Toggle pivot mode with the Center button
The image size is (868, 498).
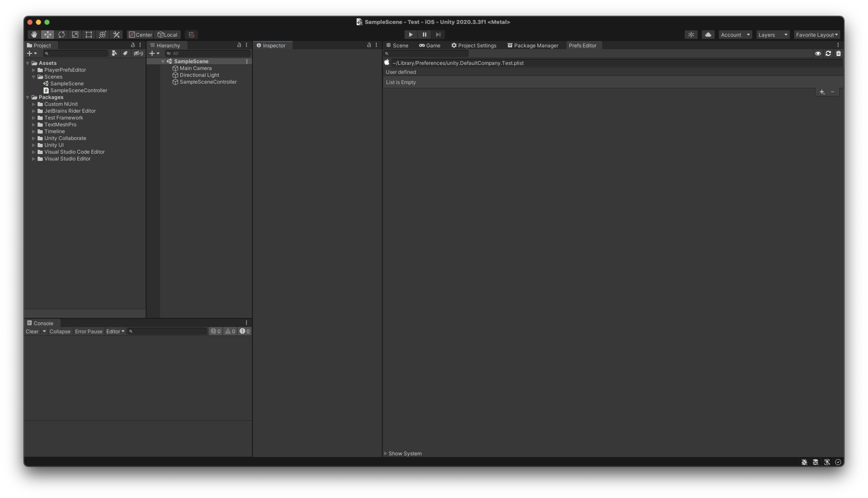click(x=140, y=34)
